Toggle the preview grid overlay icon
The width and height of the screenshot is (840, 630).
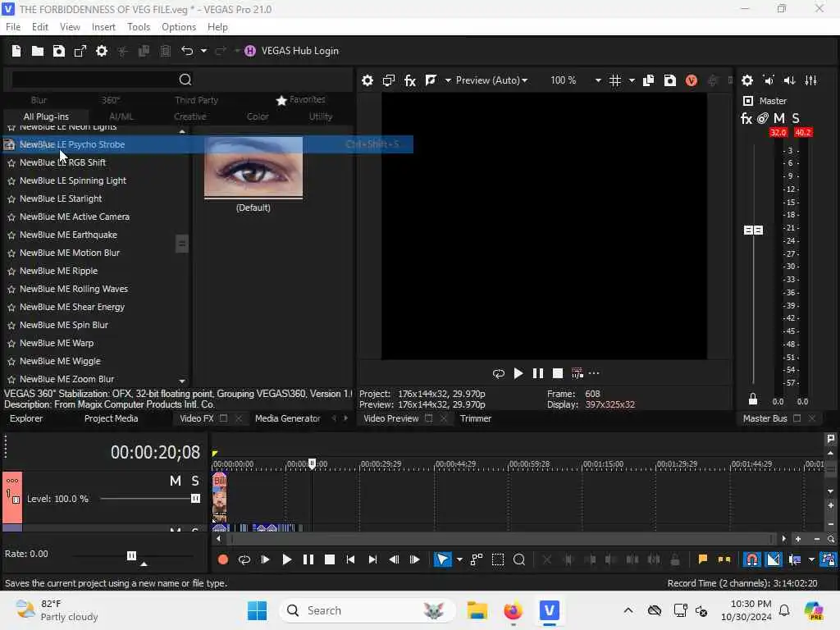(x=615, y=80)
